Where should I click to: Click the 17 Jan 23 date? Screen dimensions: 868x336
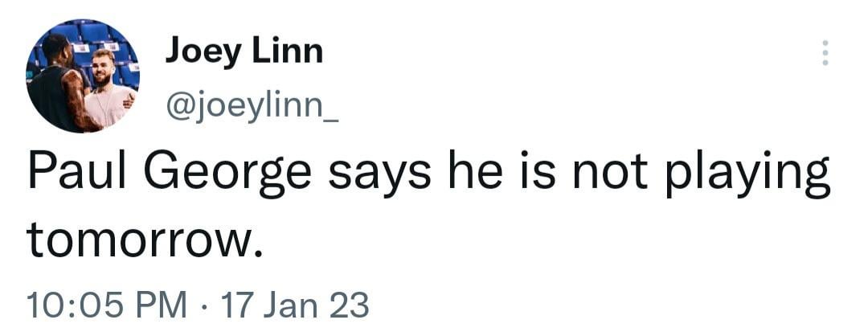(293, 306)
